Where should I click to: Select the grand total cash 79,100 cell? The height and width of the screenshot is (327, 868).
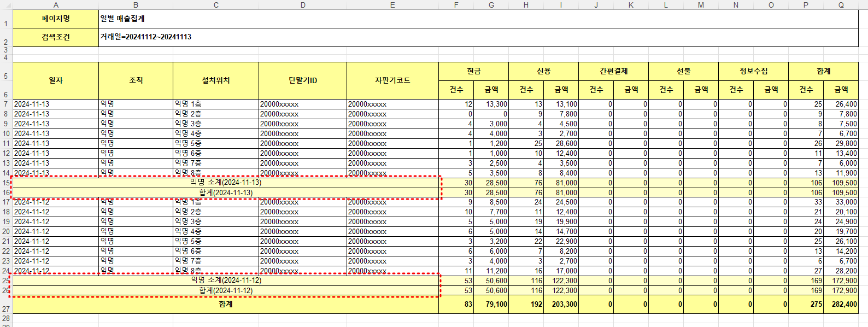[491, 304]
